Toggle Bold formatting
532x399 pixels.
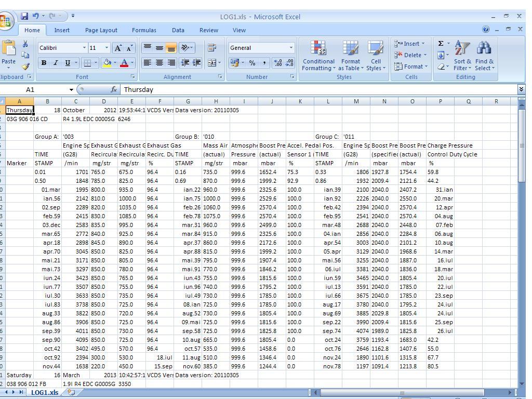pyautogui.click(x=44, y=63)
